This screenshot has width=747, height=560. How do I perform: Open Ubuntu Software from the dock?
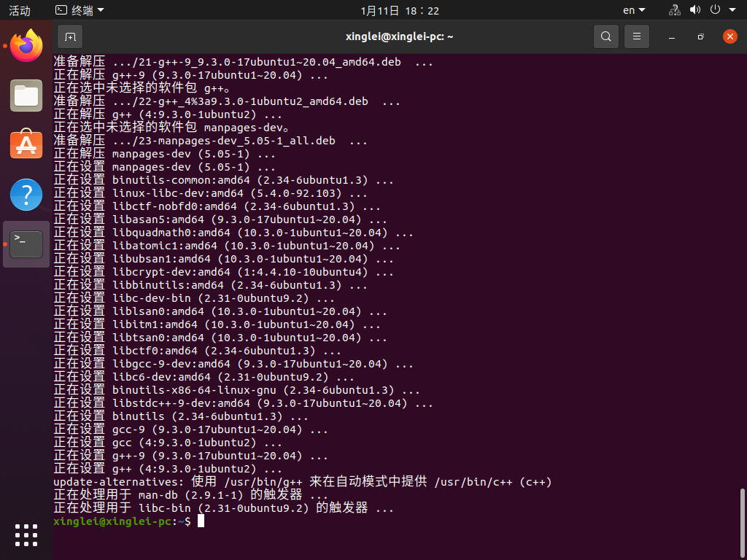pos(26,145)
